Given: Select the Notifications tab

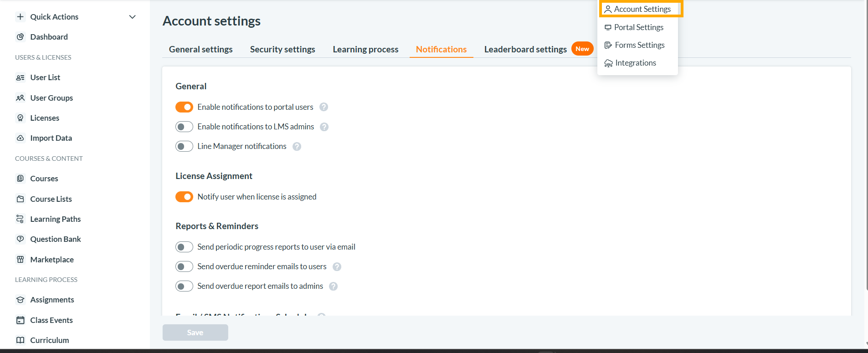Looking at the screenshot, I should (x=441, y=49).
